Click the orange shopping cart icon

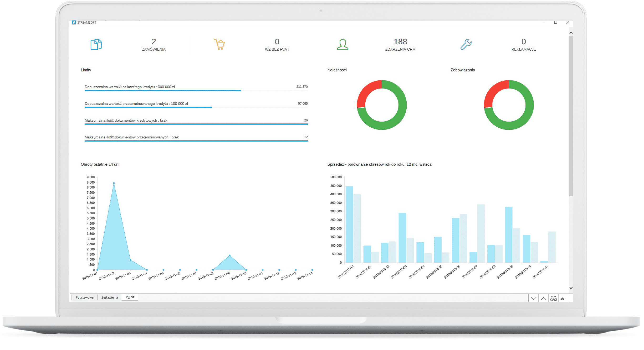[x=219, y=44]
